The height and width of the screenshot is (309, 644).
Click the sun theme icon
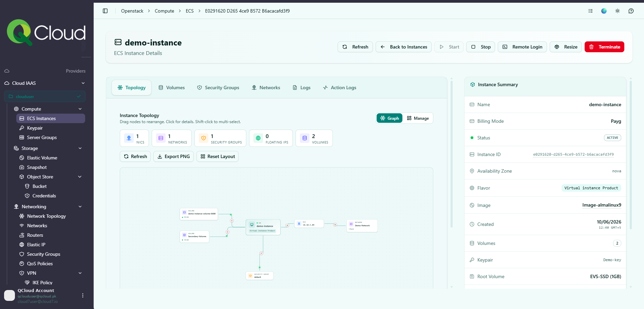(x=618, y=11)
